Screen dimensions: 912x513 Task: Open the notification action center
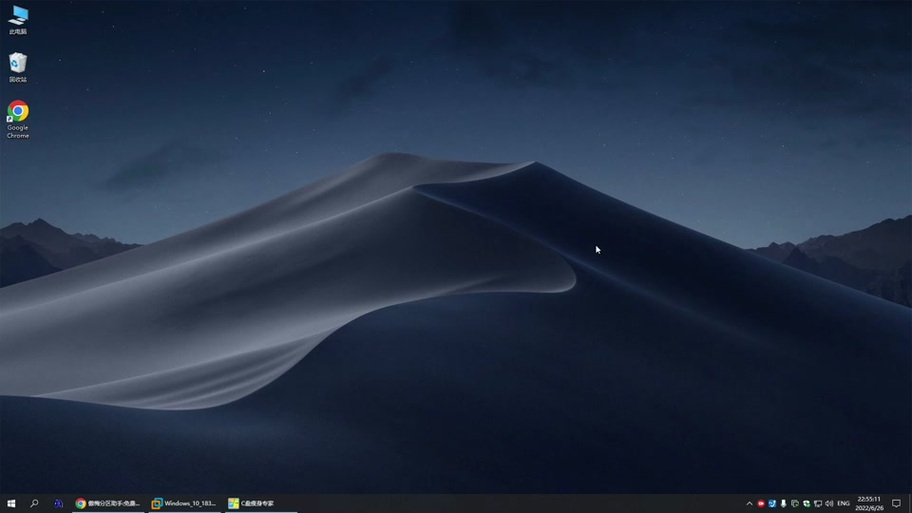[896, 503]
